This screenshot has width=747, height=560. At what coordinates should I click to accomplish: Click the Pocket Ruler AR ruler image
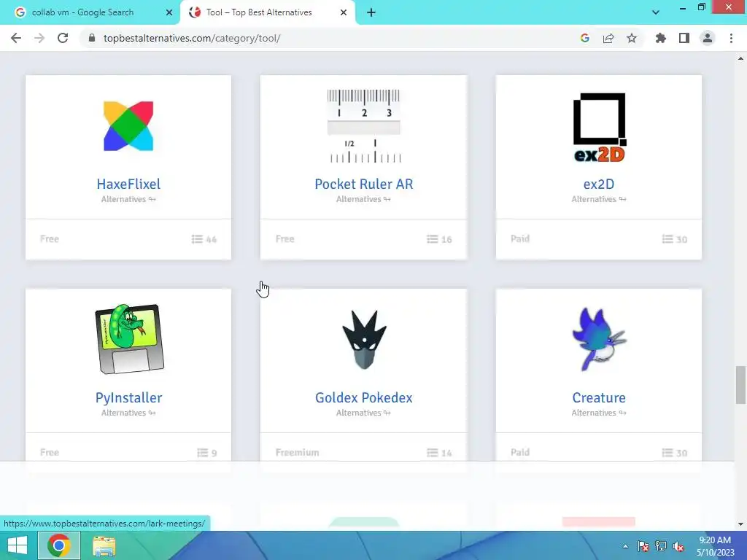[364, 126]
